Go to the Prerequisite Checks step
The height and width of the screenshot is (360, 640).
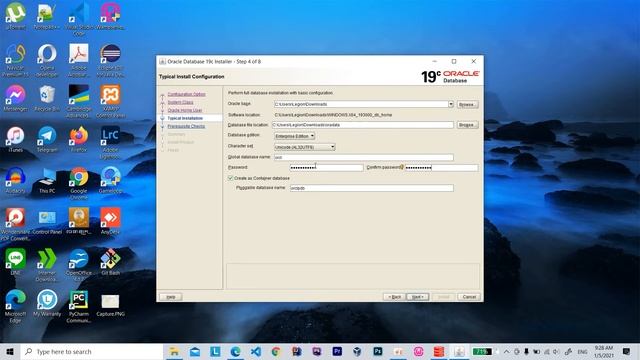[x=186, y=127]
